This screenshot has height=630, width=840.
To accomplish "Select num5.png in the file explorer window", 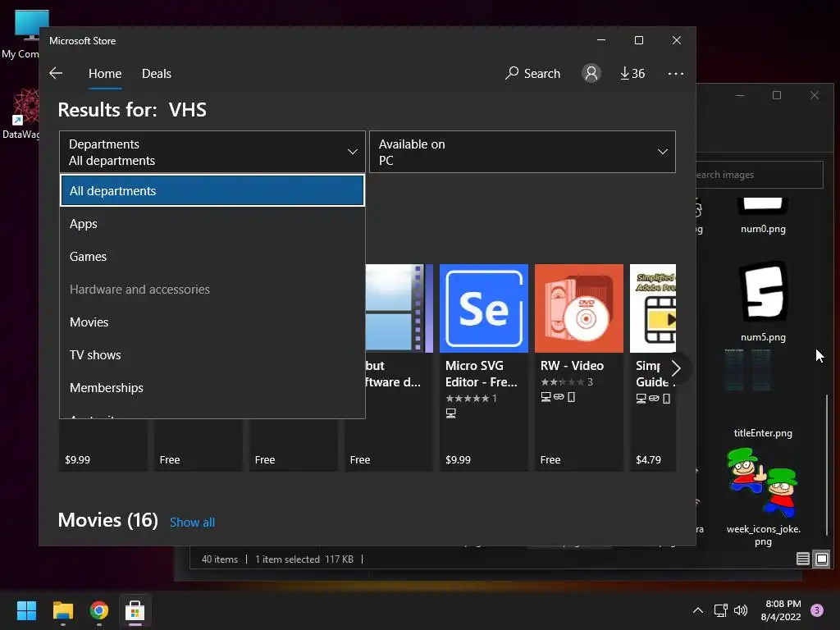I will [763, 302].
